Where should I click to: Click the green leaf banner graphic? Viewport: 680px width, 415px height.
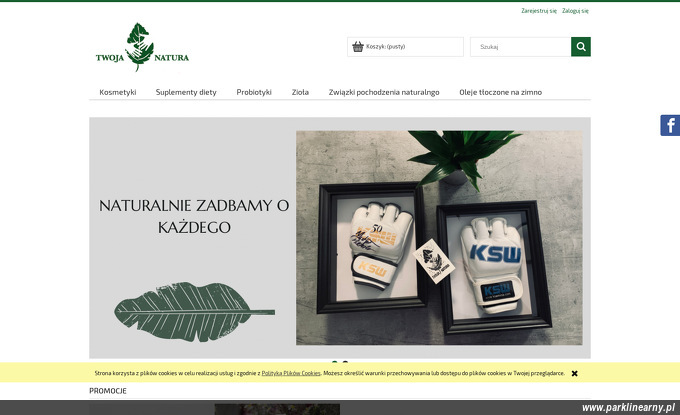(x=194, y=312)
